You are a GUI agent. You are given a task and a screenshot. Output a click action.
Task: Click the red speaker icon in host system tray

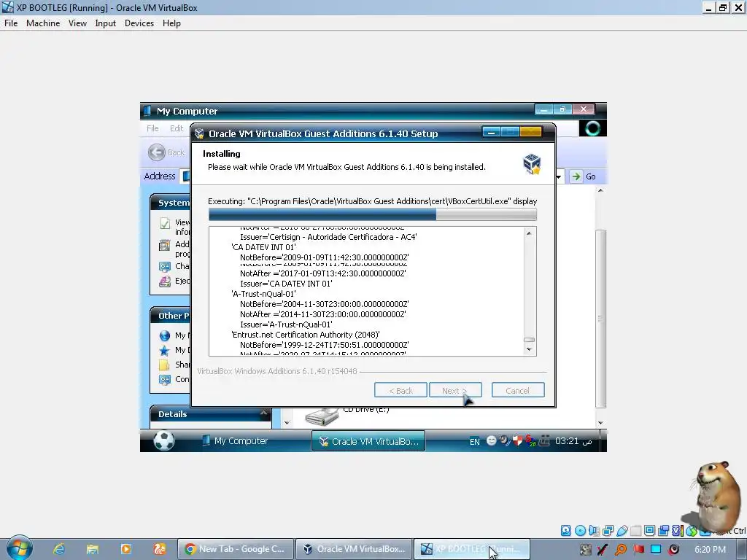pos(673,550)
